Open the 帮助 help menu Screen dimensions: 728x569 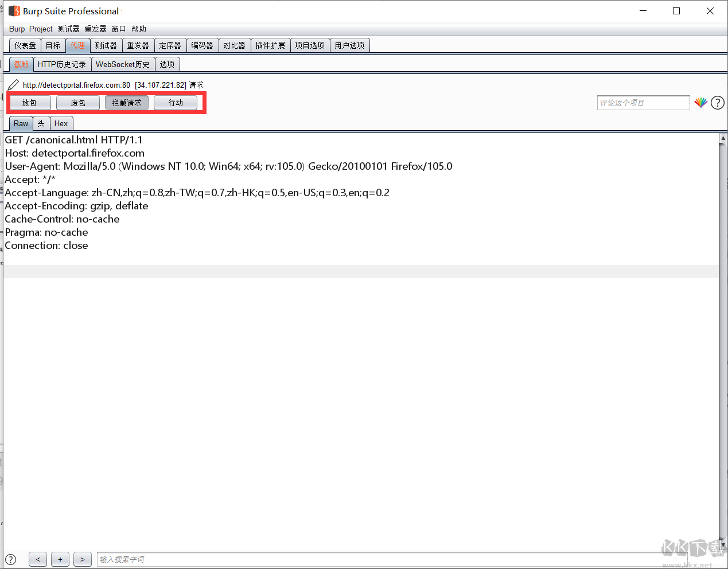tap(139, 29)
